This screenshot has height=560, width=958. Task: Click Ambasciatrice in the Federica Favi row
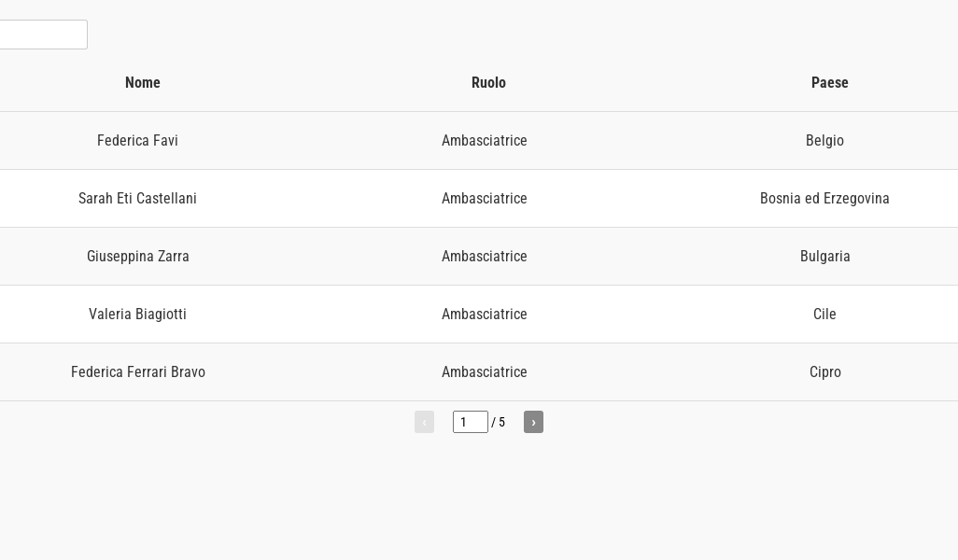pyautogui.click(x=484, y=141)
